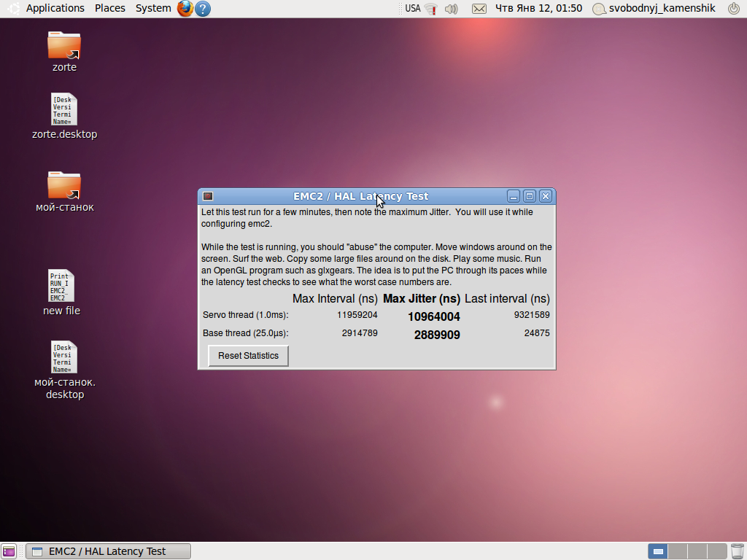Screen dimensions: 747x560
Task: Click the Base max interval value 2914789
Action: tap(359, 332)
